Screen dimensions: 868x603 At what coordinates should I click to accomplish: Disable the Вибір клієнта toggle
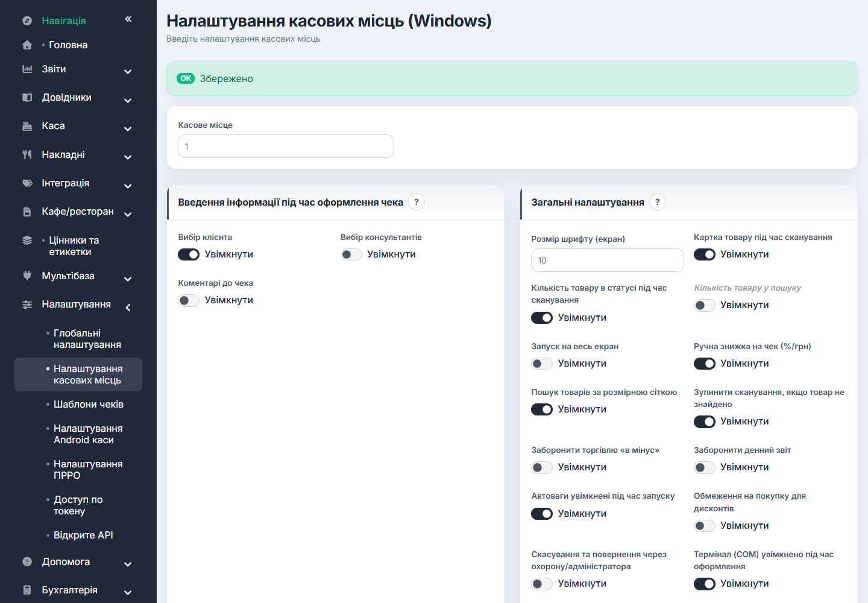(x=189, y=254)
